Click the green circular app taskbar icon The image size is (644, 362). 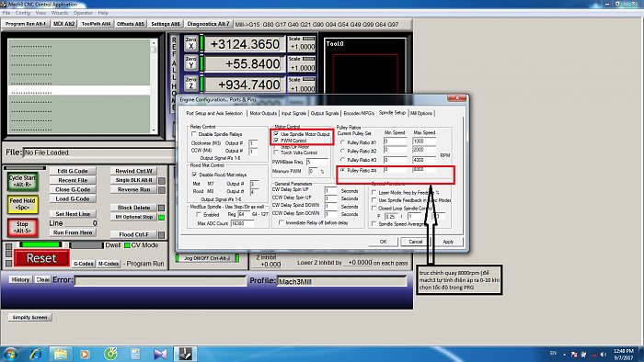(x=110, y=354)
